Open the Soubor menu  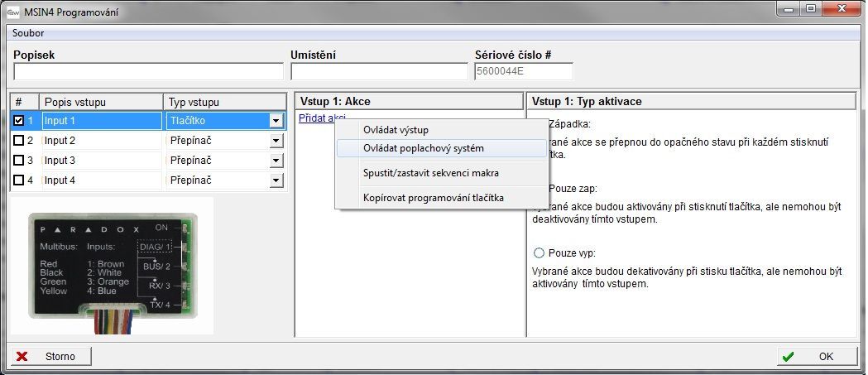click(29, 33)
